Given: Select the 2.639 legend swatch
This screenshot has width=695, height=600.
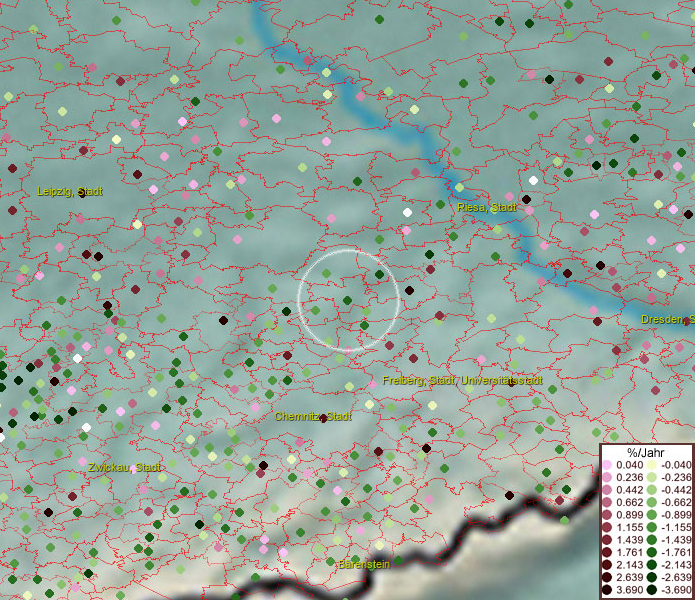Looking at the screenshot, I should point(607,577).
